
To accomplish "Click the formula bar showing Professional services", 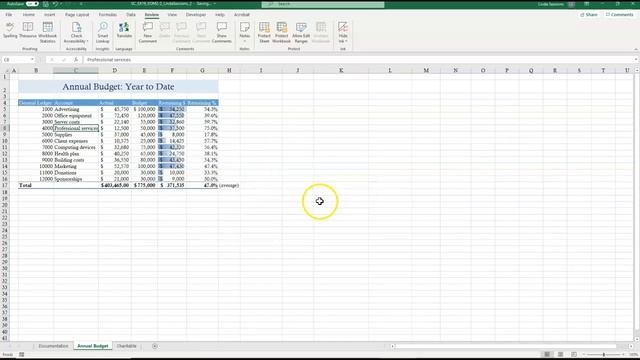I will tap(359, 60).
